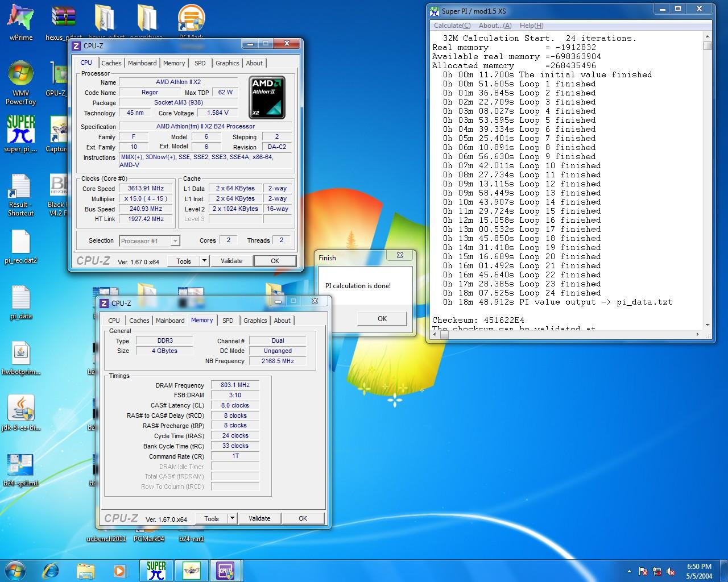This screenshot has width=728, height=582.
Task: Open the About menu in Super PI
Action: tap(495, 26)
